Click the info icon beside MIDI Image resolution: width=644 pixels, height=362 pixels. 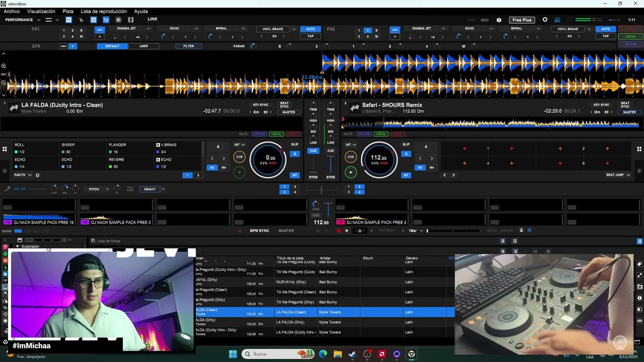coord(499,20)
